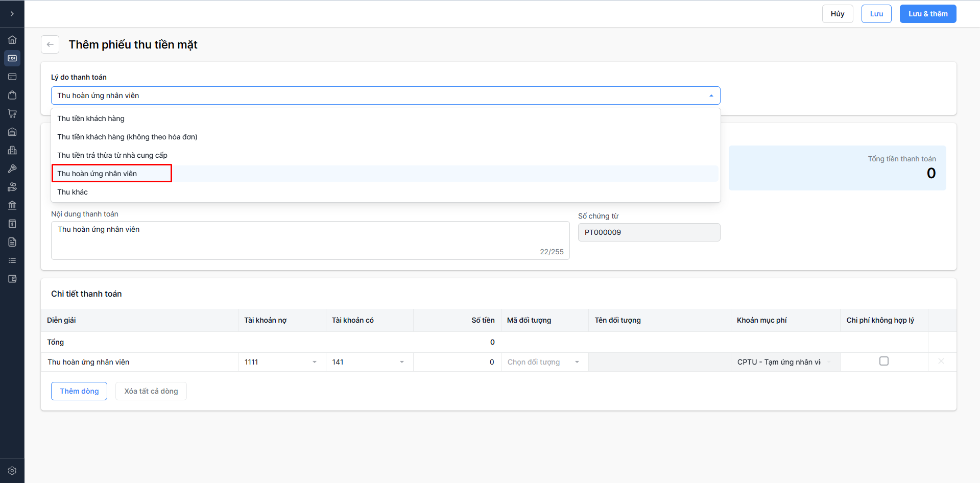Image resolution: width=980 pixels, height=483 pixels.
Task: Open the shopping cart icon in sidebar
Action: tap(12, 113)
